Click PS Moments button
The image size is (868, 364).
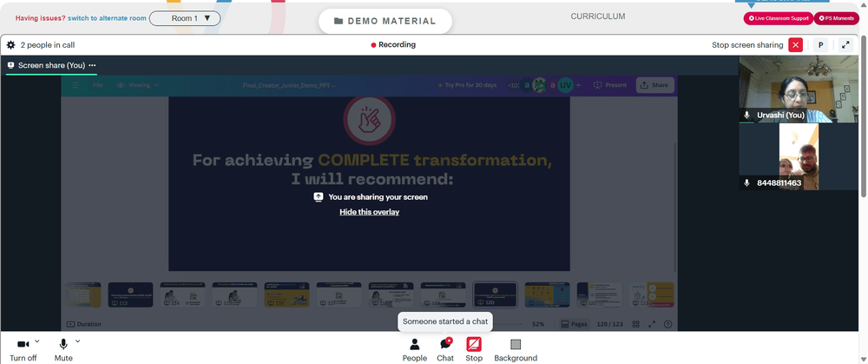point(836,18)
